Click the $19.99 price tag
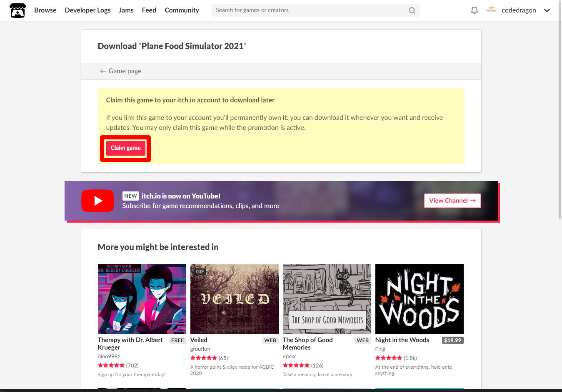Screen dimensions: 562x392 (453, 340)
